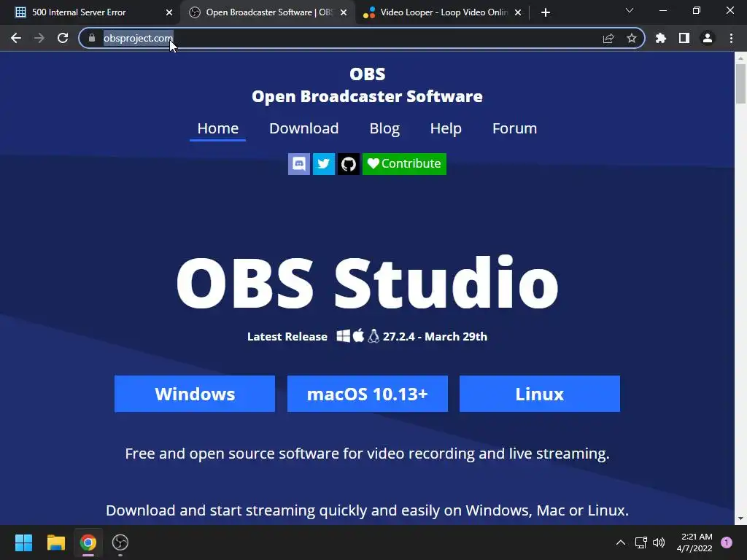Switch to 500 Internal Server Error tab

[90, 12]
